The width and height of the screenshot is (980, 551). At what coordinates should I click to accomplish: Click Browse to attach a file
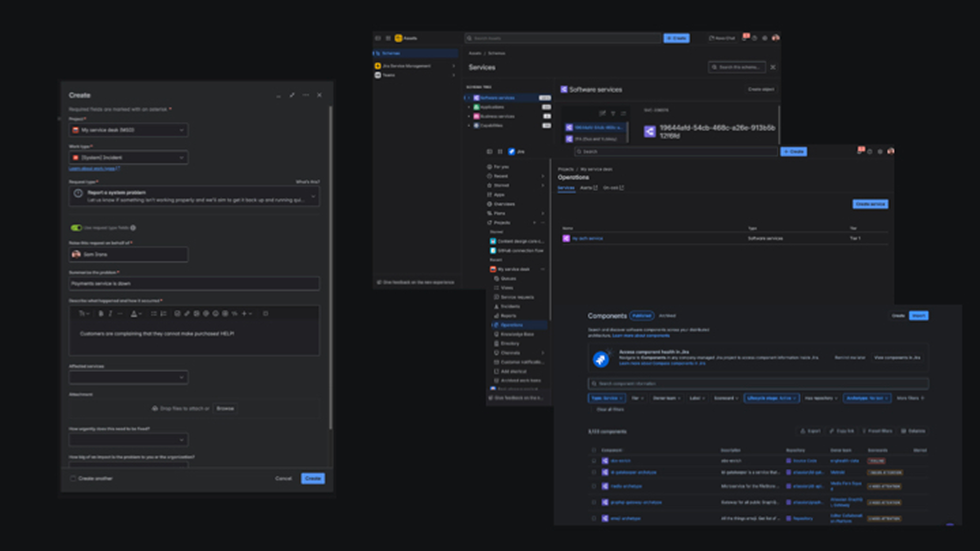pyautogui.click(x=225, y=409)
